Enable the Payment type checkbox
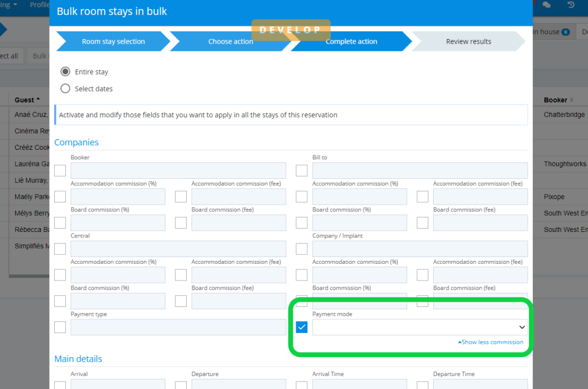Screen dimensions: 588x389 [60, 327]
